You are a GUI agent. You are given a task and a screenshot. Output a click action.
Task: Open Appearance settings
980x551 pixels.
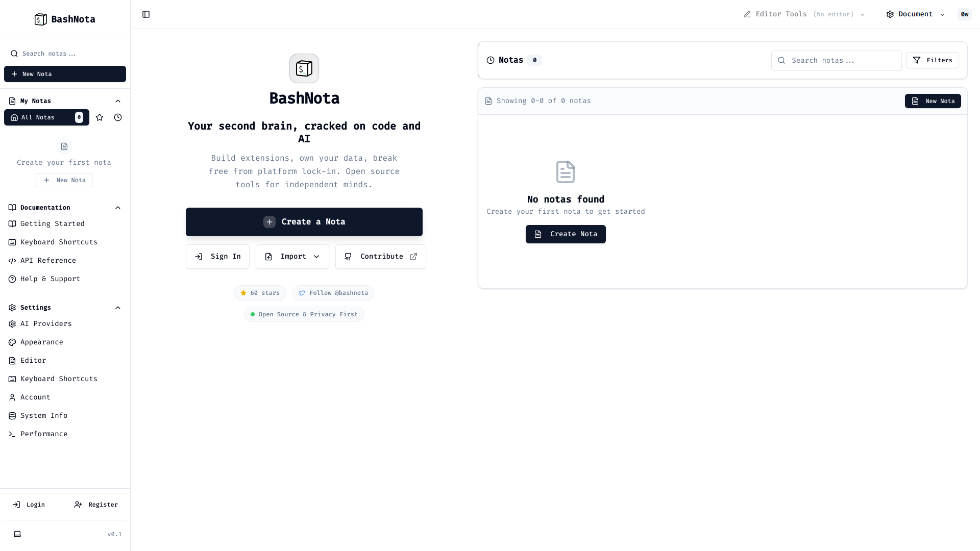pos(42,342)
